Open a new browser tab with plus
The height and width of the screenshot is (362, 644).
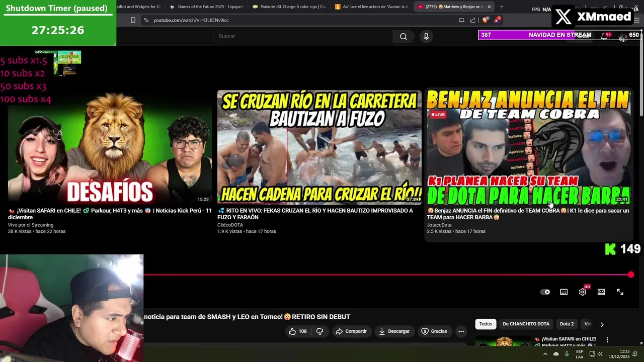[x=502, y=7]
